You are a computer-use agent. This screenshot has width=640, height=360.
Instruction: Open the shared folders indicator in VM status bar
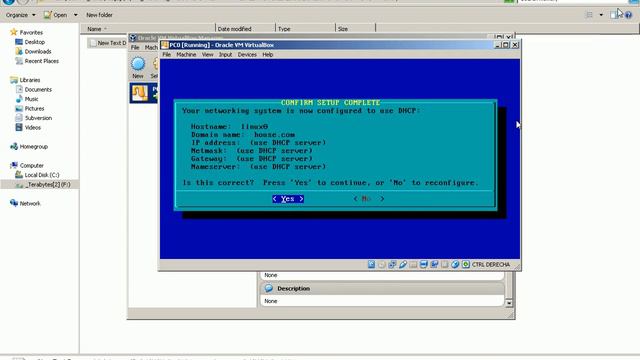(413, 264)
